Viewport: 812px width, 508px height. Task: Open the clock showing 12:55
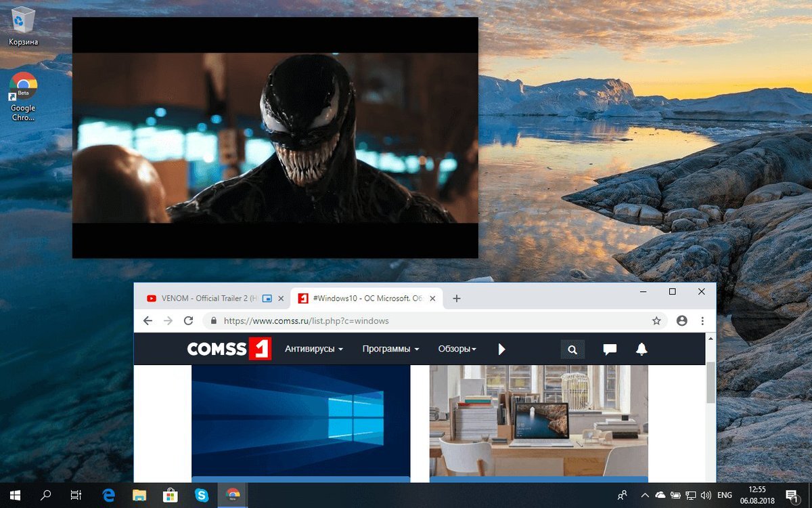[758, 495]
